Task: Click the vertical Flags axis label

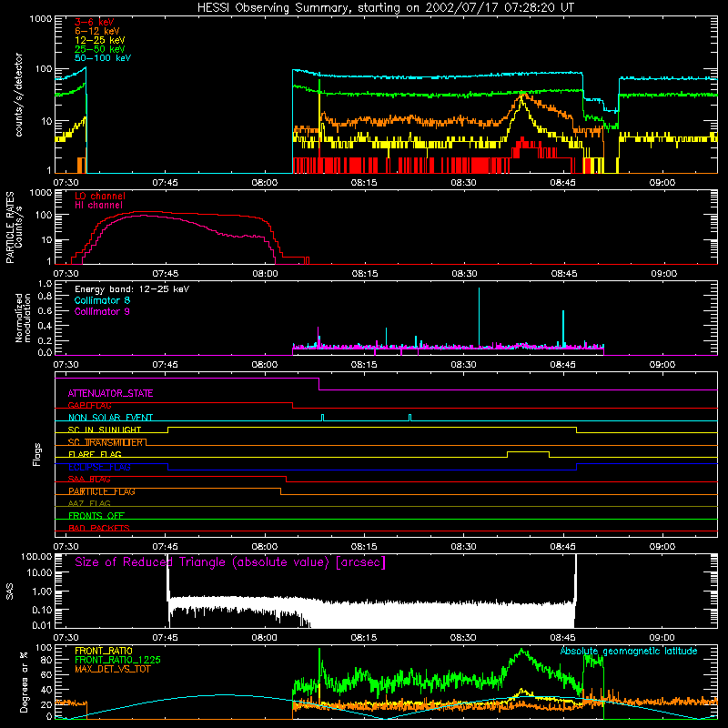Action: [36, 454]
